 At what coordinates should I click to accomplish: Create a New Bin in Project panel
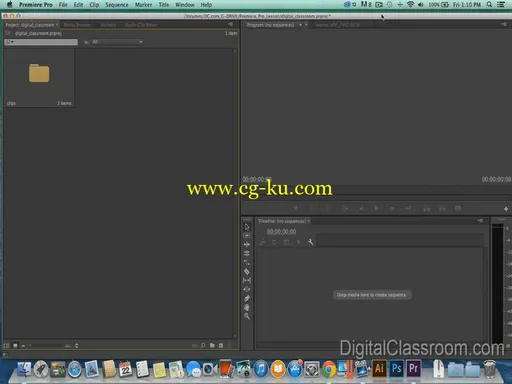[x=212, y=345]
